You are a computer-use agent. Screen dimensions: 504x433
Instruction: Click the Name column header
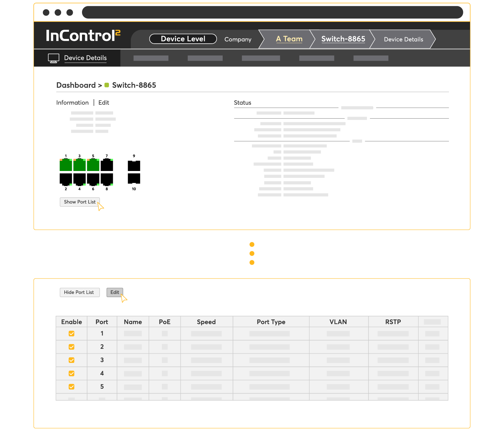[x=133, y=322]
